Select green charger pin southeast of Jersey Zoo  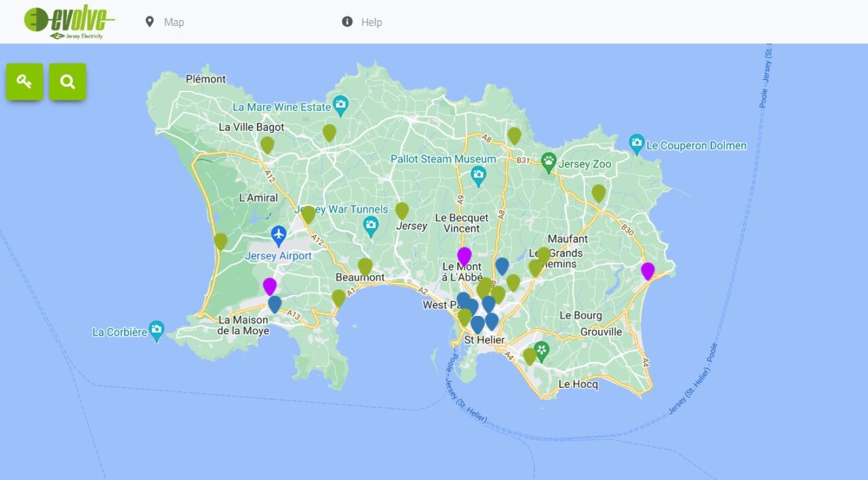click(598, 193)
